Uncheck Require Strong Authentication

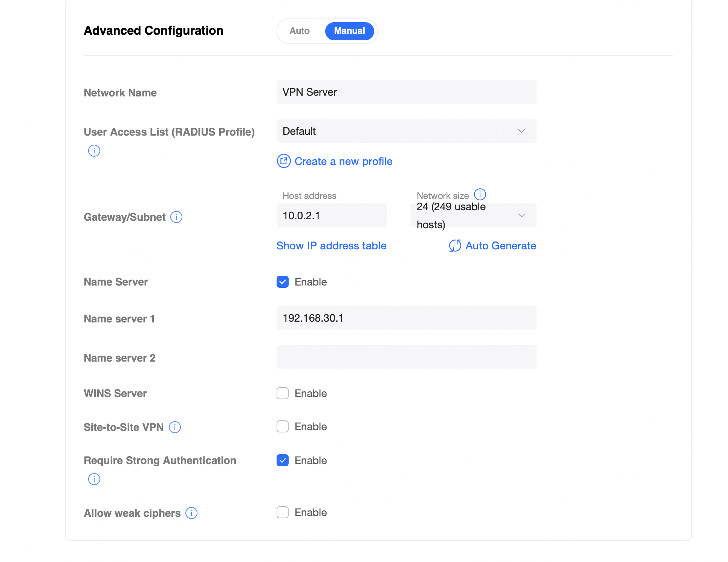coord(282,460)
